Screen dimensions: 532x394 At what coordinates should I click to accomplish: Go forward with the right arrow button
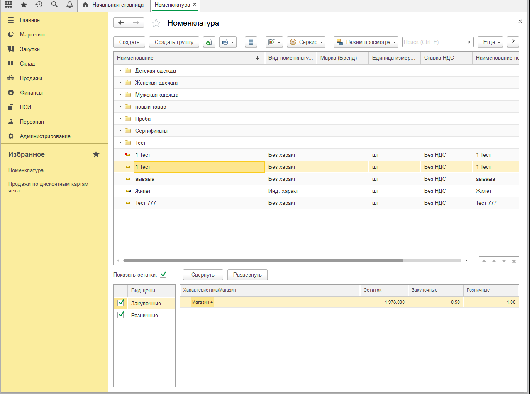click(137, 23)
